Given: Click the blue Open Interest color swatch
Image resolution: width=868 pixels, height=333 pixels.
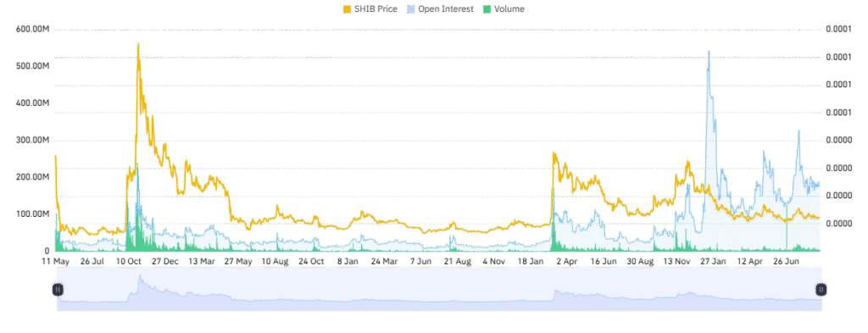Looking at the screenshot, I should click(x=411, y=8).
